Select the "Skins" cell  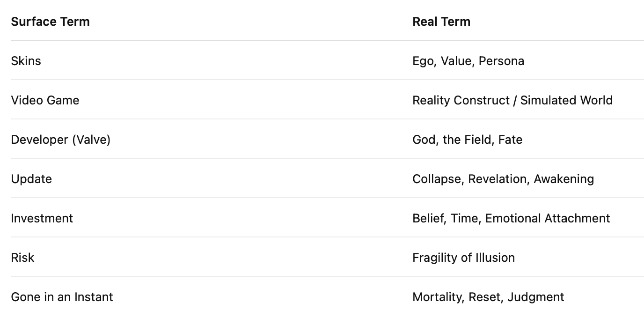pos(26,61)
